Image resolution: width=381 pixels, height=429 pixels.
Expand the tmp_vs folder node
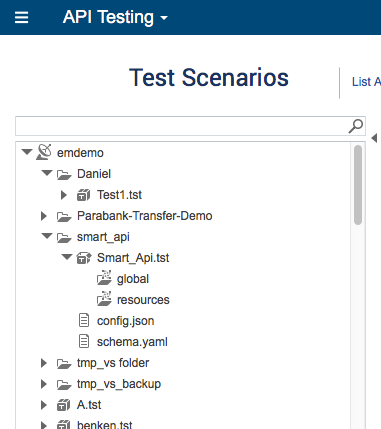(44, 363)
